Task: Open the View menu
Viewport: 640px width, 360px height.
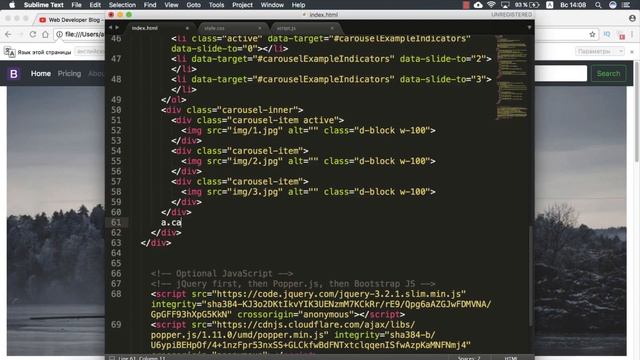Action: point(171,5)
